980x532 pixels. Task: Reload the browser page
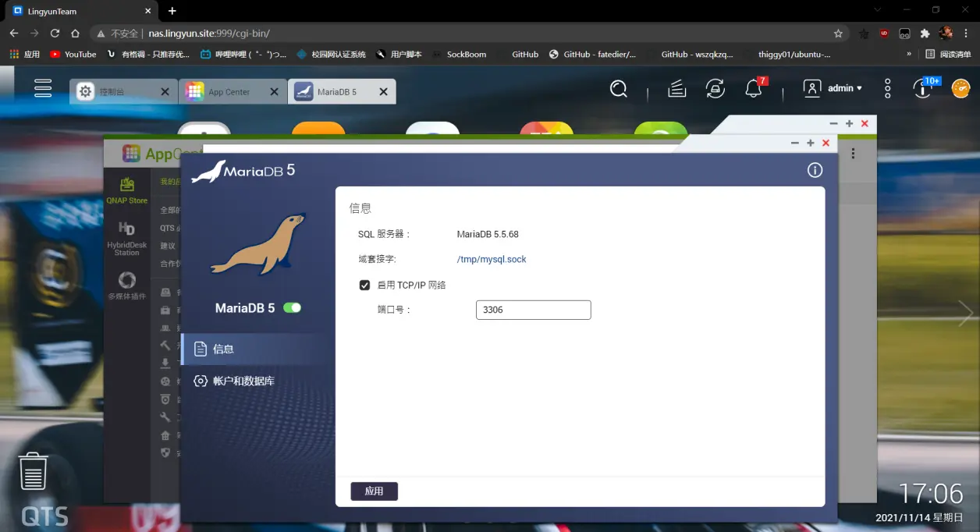click(55, 34)
